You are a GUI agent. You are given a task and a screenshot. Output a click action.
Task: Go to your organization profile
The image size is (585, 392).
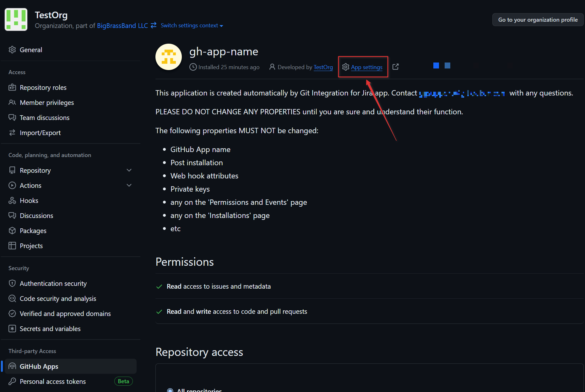tap(538, 20)
